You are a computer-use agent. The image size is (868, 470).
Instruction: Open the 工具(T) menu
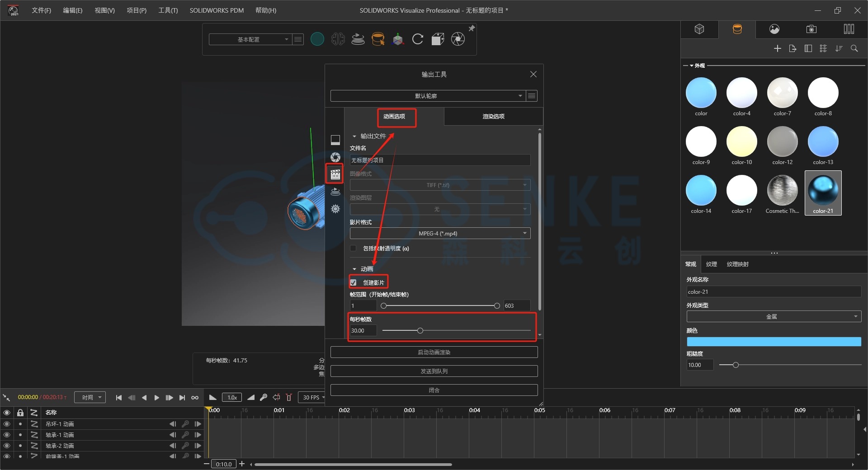coord(168,10)
